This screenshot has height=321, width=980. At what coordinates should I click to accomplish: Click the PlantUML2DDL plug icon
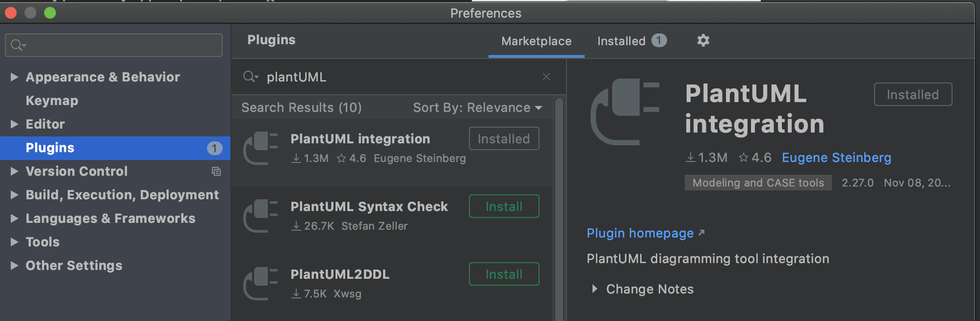coord(260,284)
